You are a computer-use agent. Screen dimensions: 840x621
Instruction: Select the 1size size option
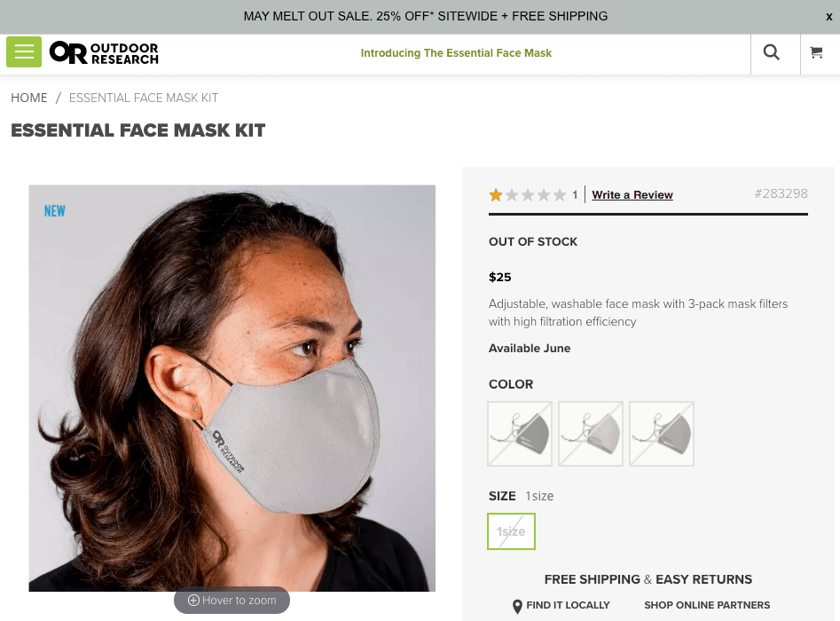point(511,531)
